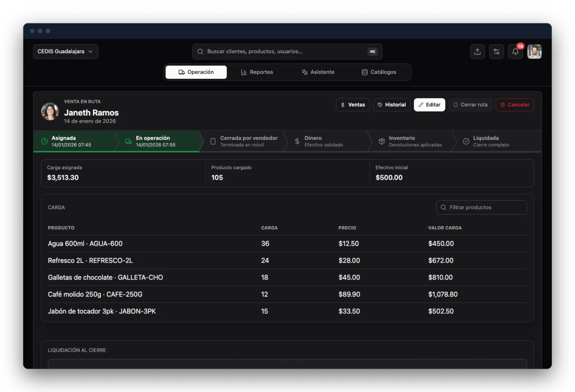Open the settings sliders icon in the top bar
Image resolution: width=575 pixels, height=392 pixels.
(x=496, y=52)
